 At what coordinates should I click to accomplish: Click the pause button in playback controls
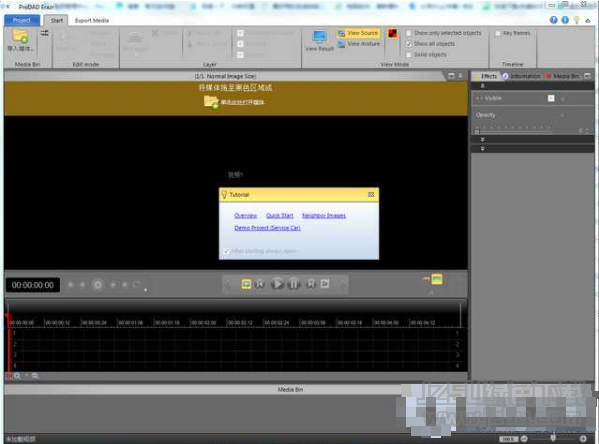293,284
